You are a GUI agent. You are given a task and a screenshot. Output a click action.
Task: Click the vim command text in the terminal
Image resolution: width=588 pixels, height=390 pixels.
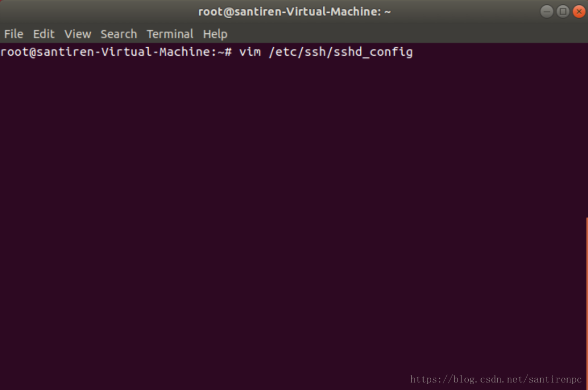point(250,51)
